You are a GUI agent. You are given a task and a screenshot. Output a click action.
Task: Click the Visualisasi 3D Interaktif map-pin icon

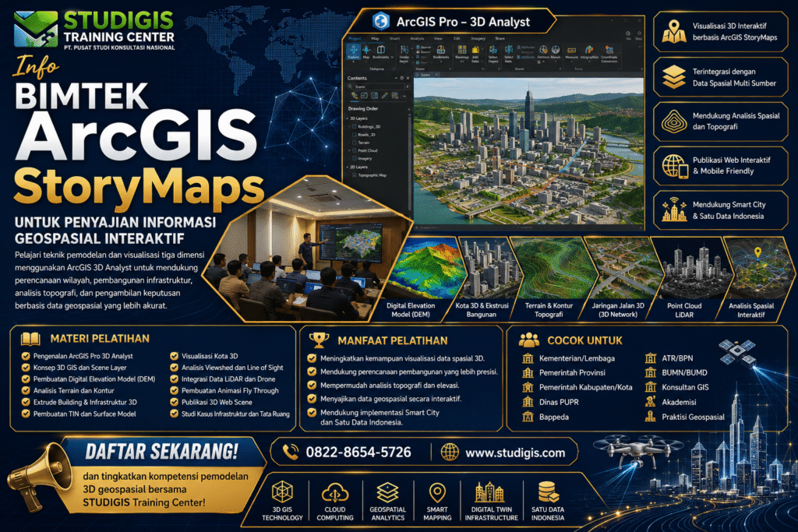tap(674, 31)
